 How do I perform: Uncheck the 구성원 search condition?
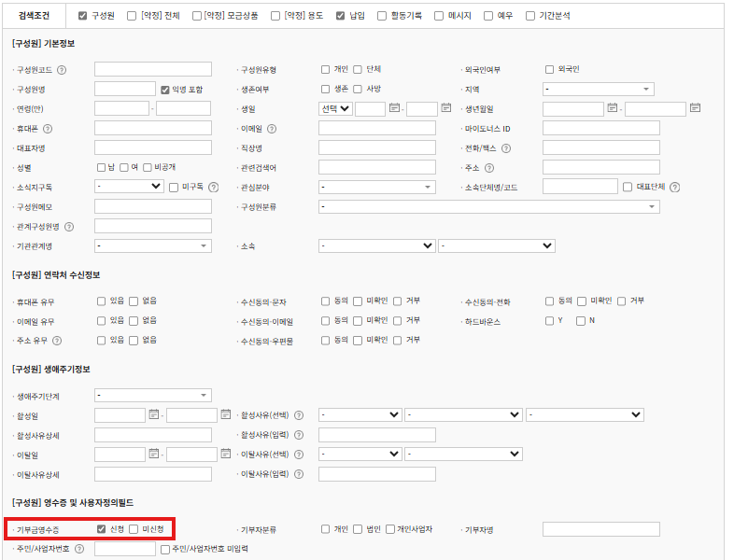(x=83, y=16)
